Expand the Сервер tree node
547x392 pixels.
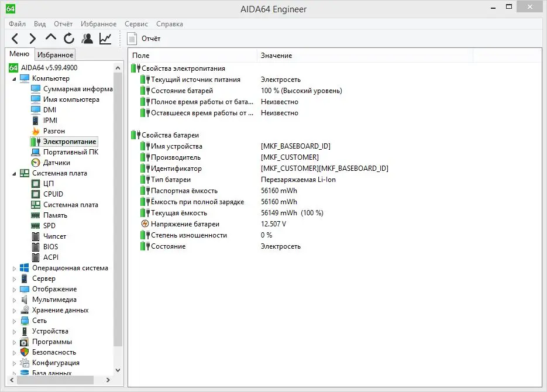pos(14,279)
